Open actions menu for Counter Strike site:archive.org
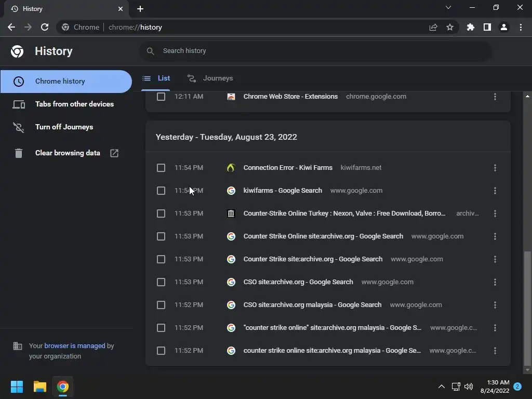 click(x=495, y=259)
